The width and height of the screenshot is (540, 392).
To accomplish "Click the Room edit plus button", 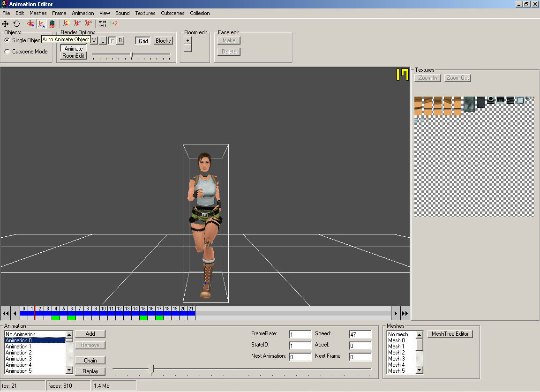I will click(x=187, y=40).
